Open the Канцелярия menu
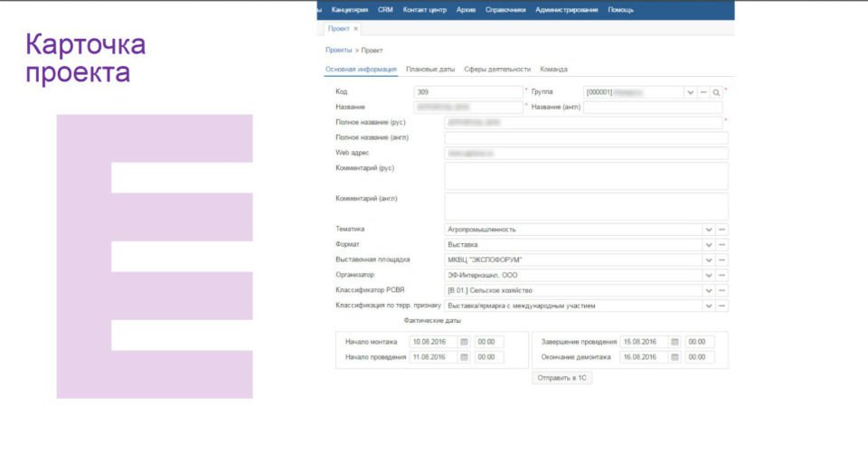 coord(349,10)
